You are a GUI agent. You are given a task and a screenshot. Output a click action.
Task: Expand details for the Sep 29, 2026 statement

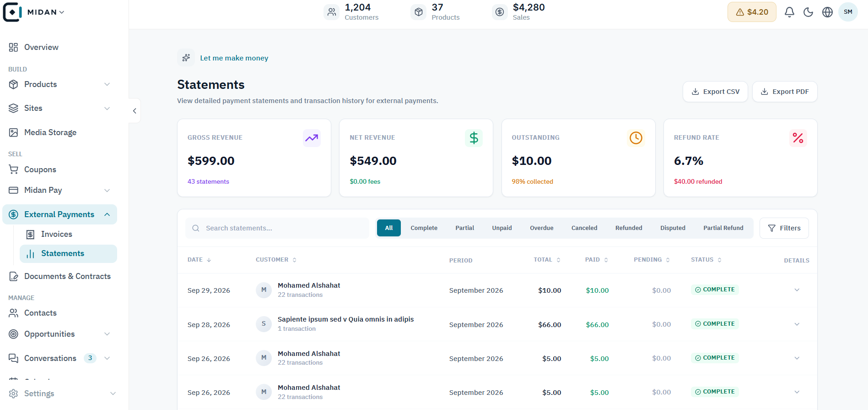coord(797,290)
